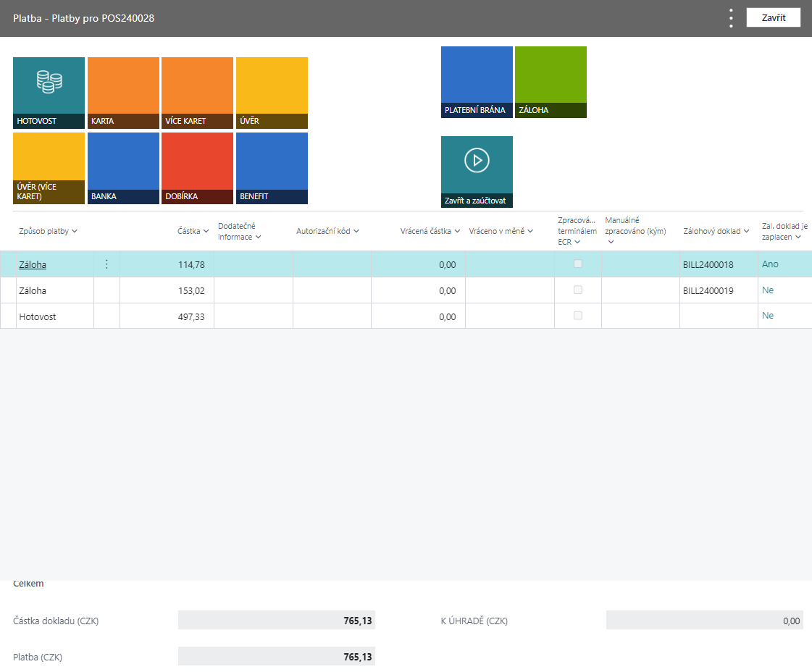Toggle ECR checkbox in Záloha 153,02 row
The height and width of the screenshot is (672, 812).
click(x=578, y=290)
